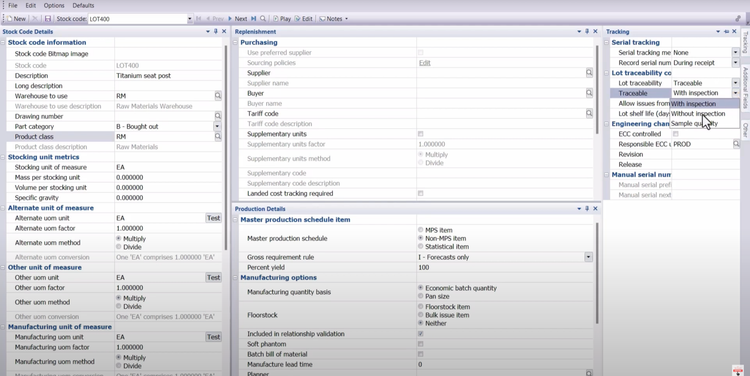Select the Pan size radio button
The image size is (750, 376).
[420, 297]
